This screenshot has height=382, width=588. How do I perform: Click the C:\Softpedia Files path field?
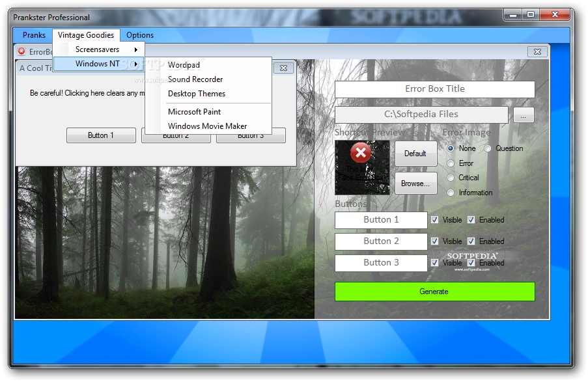(421, 115)
